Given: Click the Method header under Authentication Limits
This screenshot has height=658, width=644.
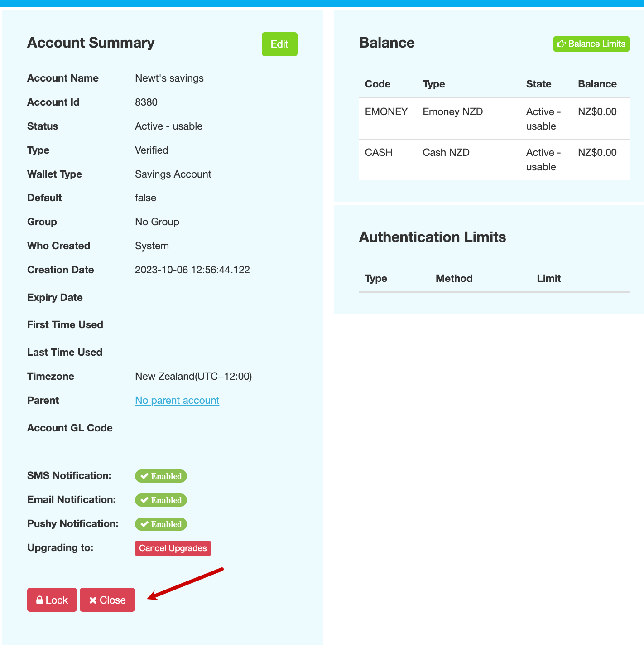Looking at the screenshot, I should pyautogui.click(x=454, y=279).
